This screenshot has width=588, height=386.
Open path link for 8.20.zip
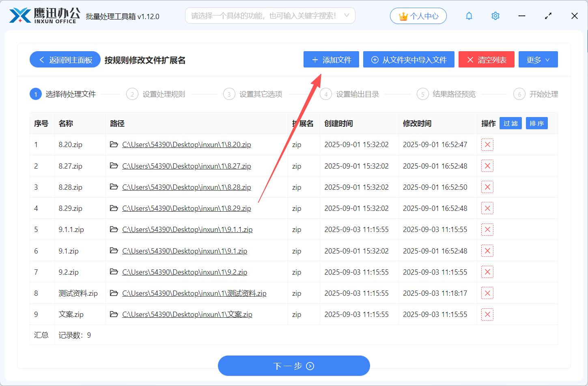click(x=187, y=145)
